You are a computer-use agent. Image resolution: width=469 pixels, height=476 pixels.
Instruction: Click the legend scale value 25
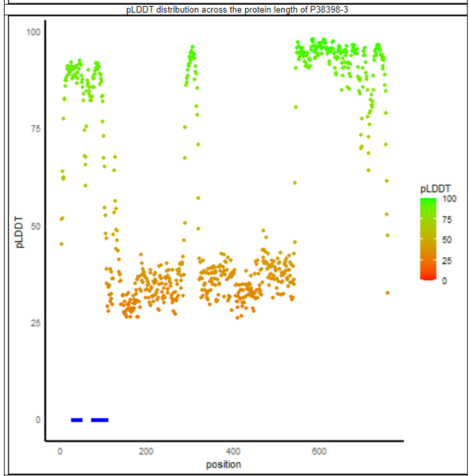click(x=447, y=260)
